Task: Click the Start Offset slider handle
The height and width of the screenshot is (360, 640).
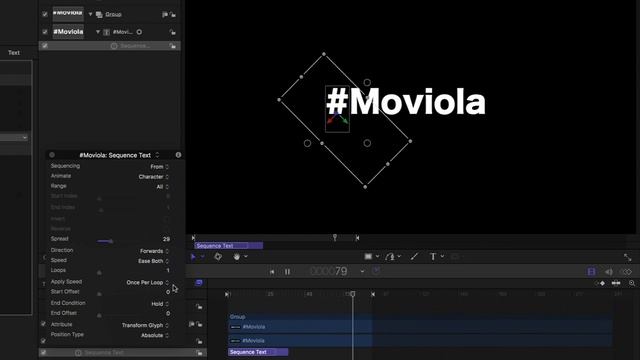Action: 99,294
